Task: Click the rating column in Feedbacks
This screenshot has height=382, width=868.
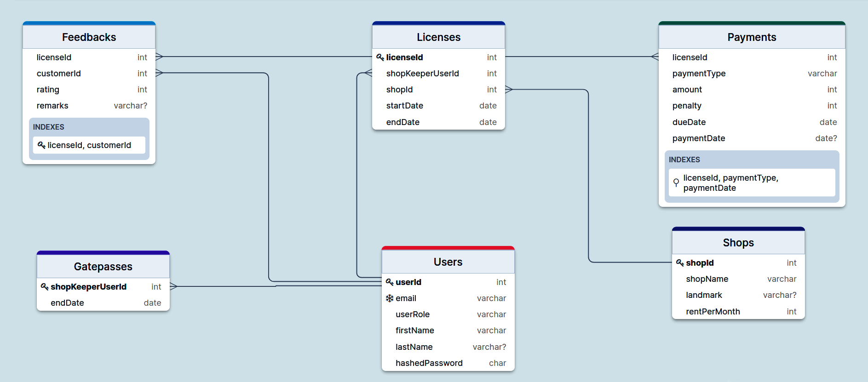Action: point(89,90)
